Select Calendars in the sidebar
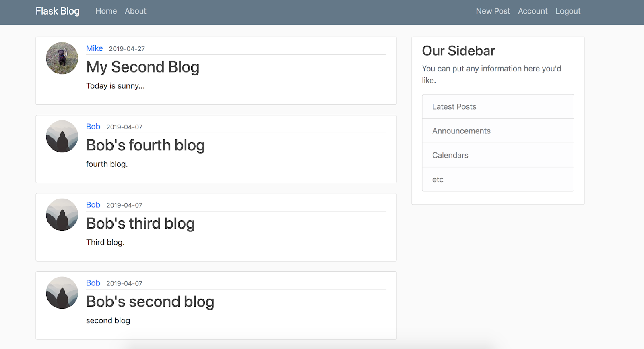This screenshot has height=349, width=644. point(450,155)
